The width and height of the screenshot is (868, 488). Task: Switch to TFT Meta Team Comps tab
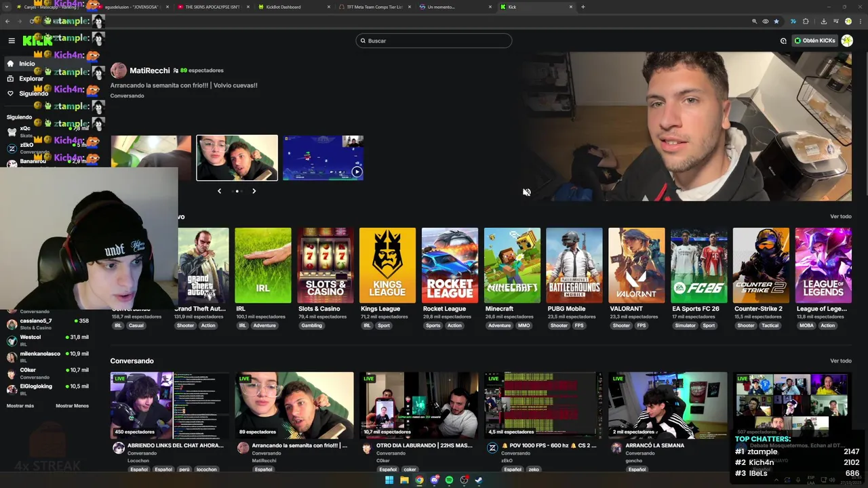point(374,7)
